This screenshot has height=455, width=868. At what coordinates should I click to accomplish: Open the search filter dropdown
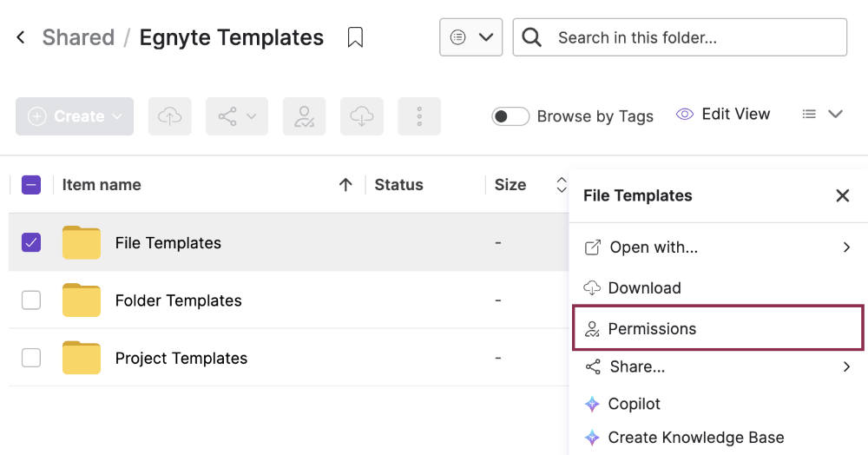[470, 37]
